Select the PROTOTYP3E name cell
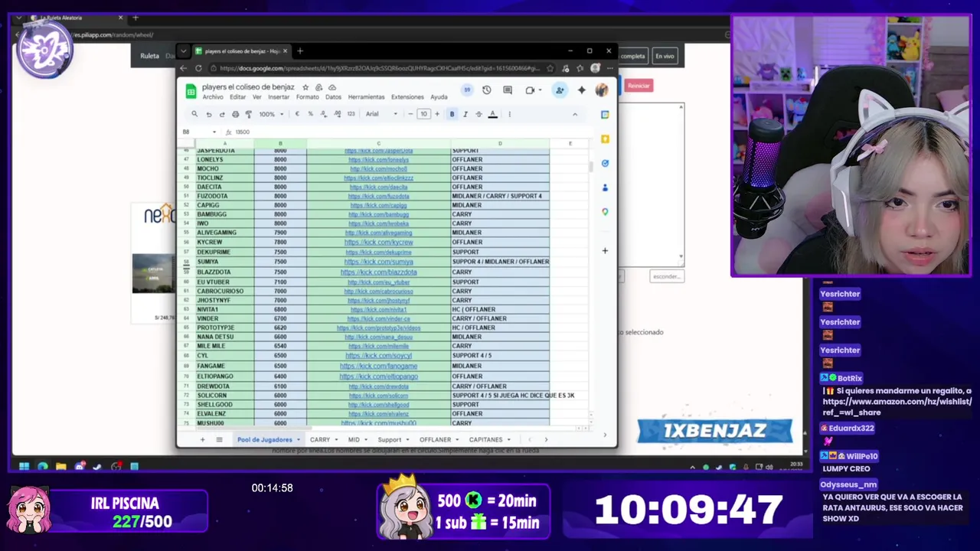The image size is (980, 551). click(224, 328)
